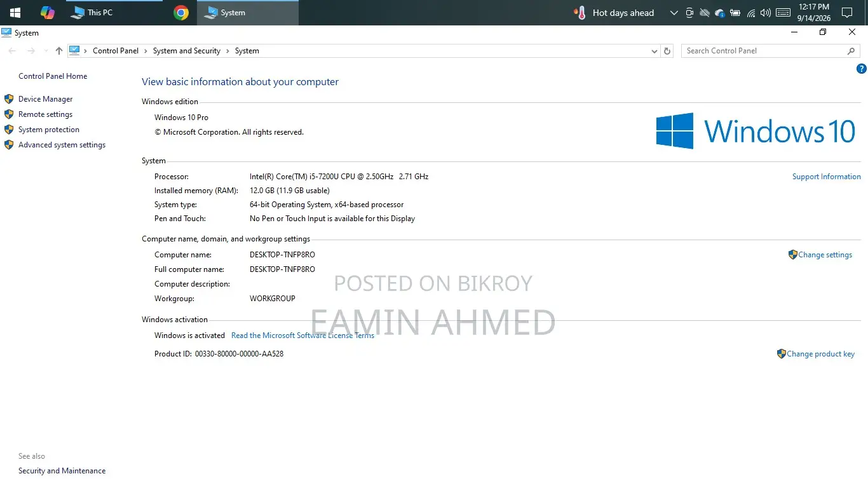
Task: Open Google Chrome from the taskbar
Action: click(x=181, y=12)
